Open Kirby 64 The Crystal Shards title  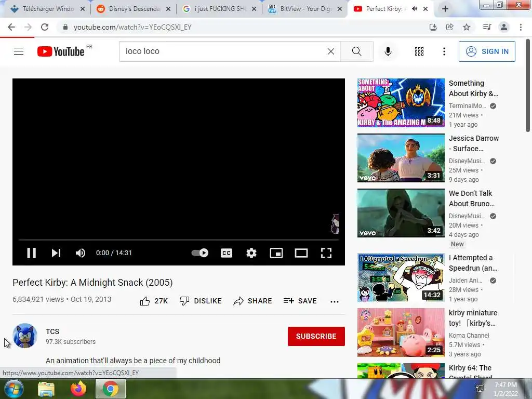click(x=470, y=372)
